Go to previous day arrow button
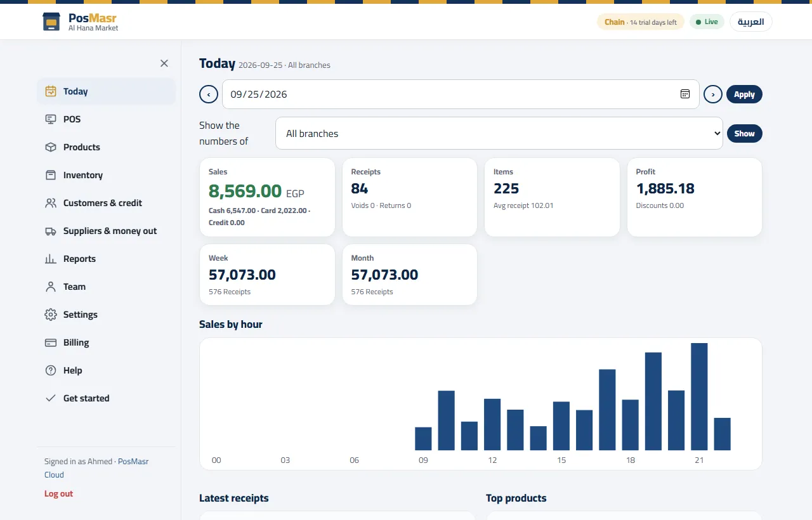 [209, 94]
